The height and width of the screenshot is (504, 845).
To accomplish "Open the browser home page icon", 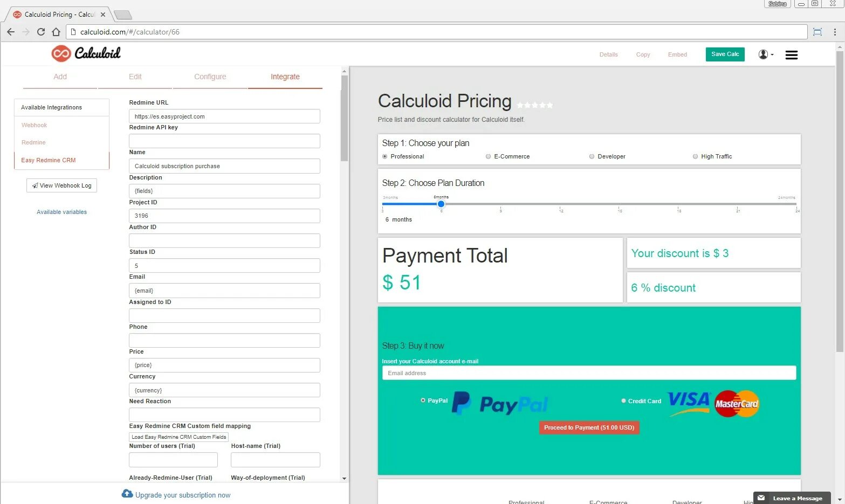I will (x=56, y=32).
